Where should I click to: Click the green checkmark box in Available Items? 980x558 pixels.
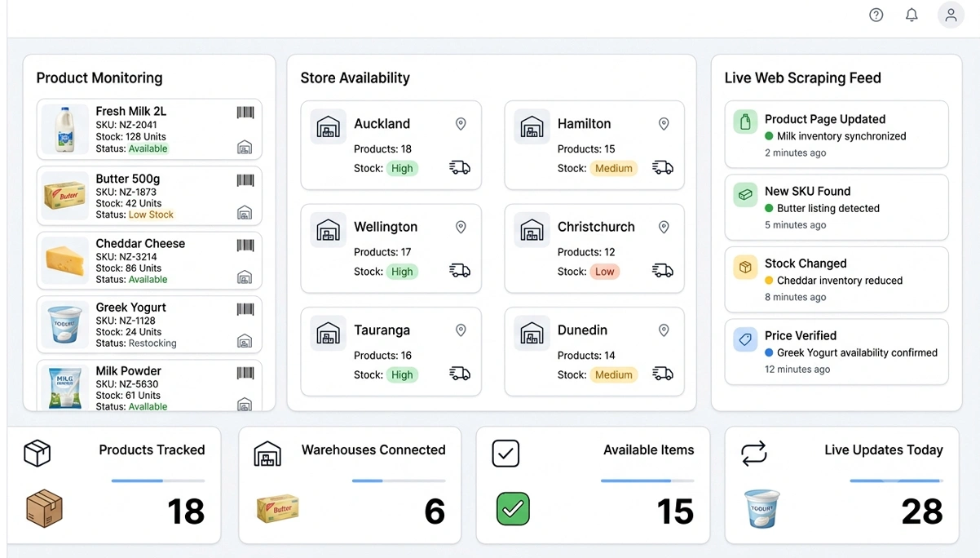[513, 510]
